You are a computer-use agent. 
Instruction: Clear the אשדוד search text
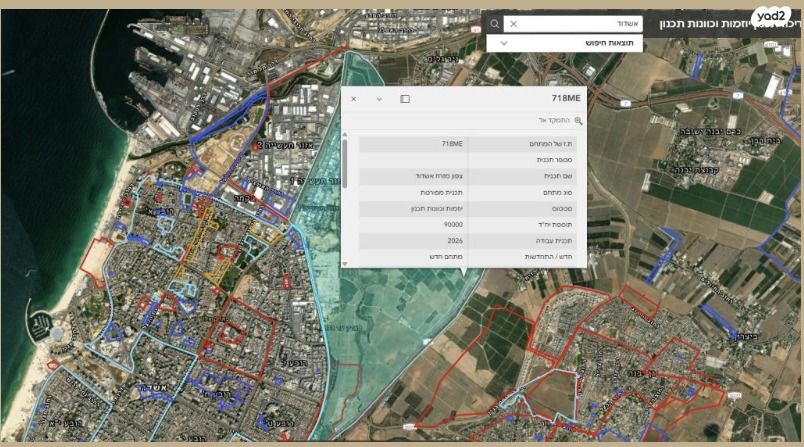point(513,23)
